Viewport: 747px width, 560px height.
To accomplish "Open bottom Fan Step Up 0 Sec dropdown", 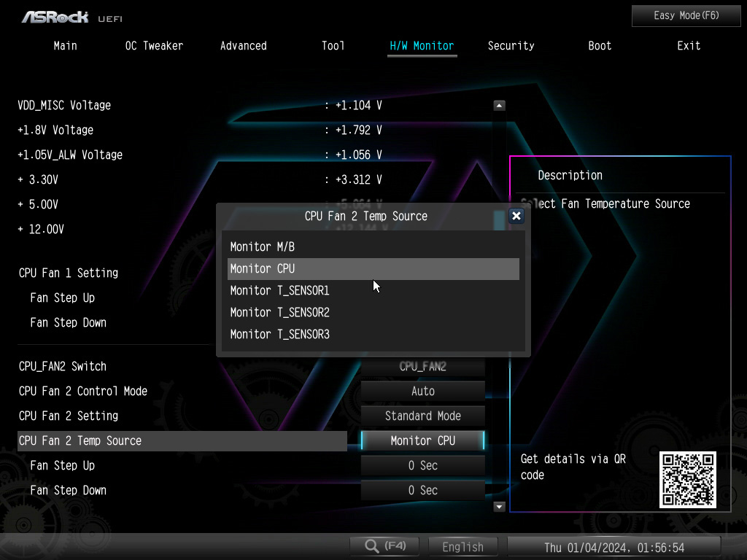I will point(422,465).
